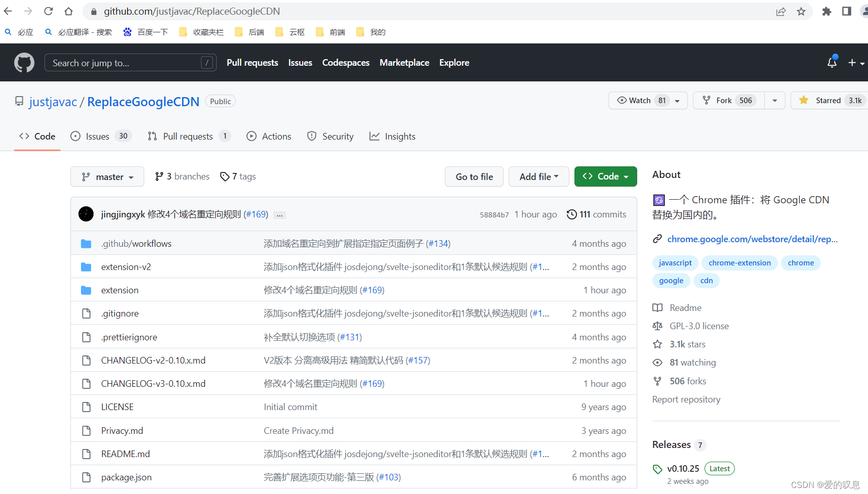Image resolution: width=868 pixels, height=494 pixels.
Task: Click the chrome web store link icon
Action: coord(657,239)
